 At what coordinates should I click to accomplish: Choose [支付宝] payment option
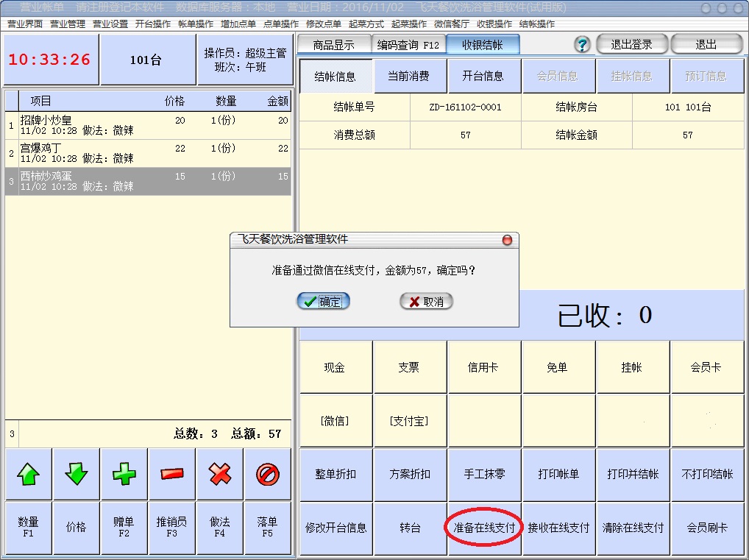click(409, 421)
